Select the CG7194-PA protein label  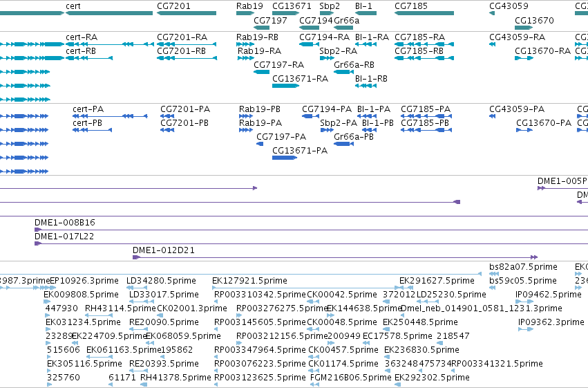[x=327, y=109]
